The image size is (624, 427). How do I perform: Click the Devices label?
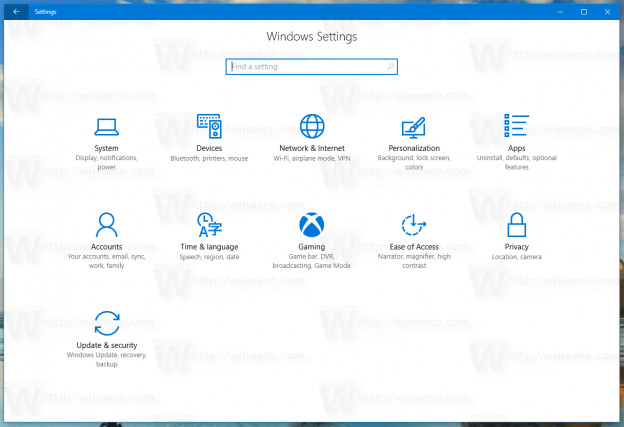[209, 148]
